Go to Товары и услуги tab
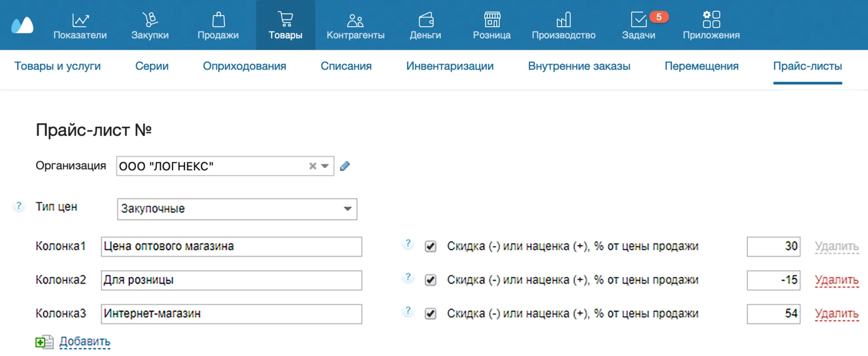Screen dimensions: 868x356 [57, 66]
